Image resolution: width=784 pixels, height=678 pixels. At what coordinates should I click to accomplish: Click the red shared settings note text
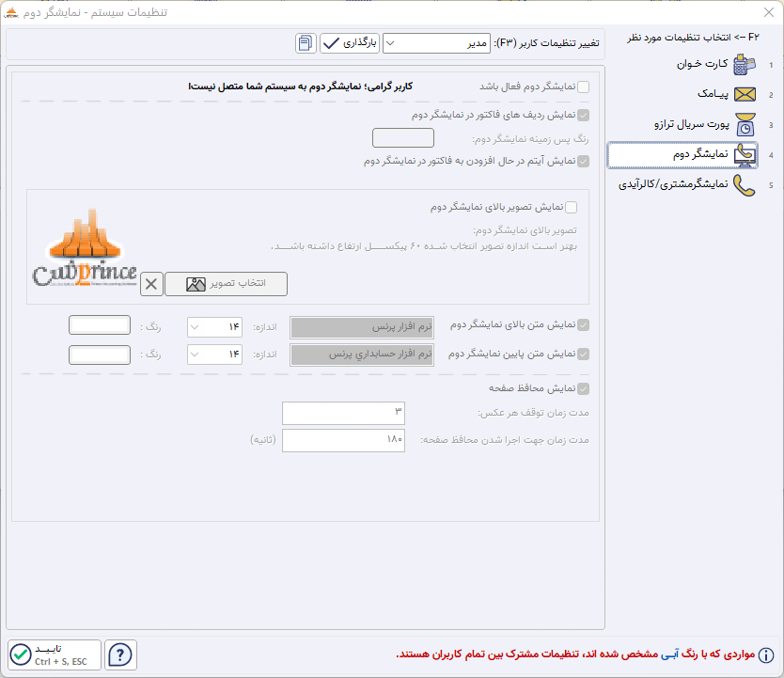(575, 654)
